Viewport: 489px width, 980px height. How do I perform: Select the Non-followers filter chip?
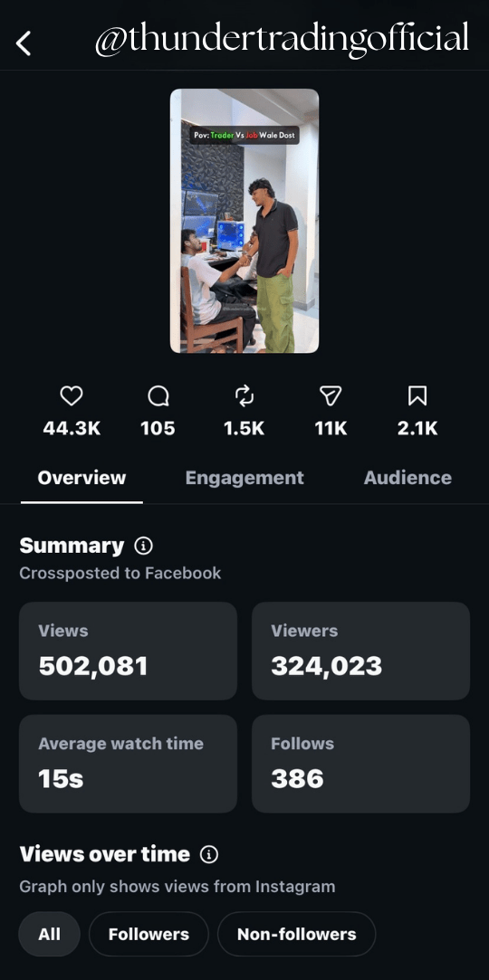point(296,935)
